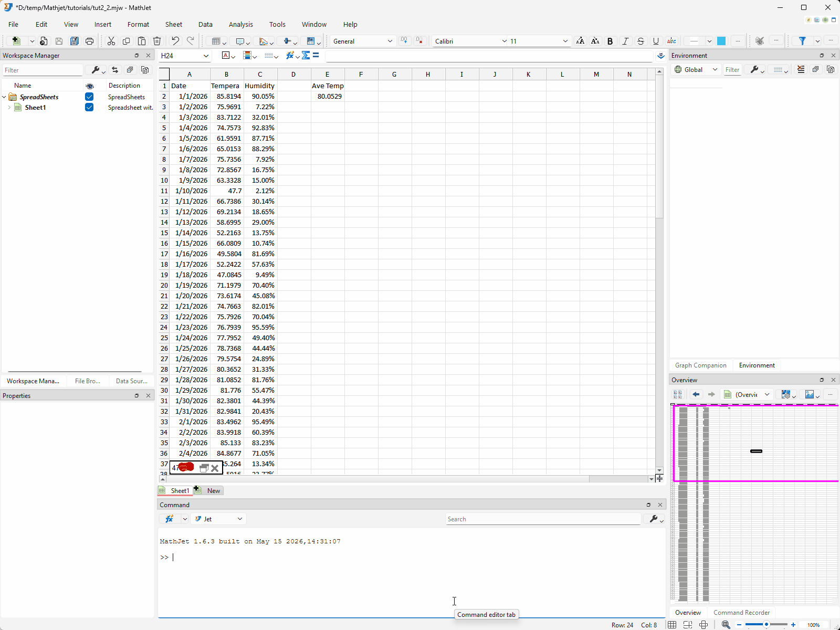This screenshot has height=630, width=840.
Task: Switch to the File Browser tab
Action: pyautogui.click(x=88, y=381)
